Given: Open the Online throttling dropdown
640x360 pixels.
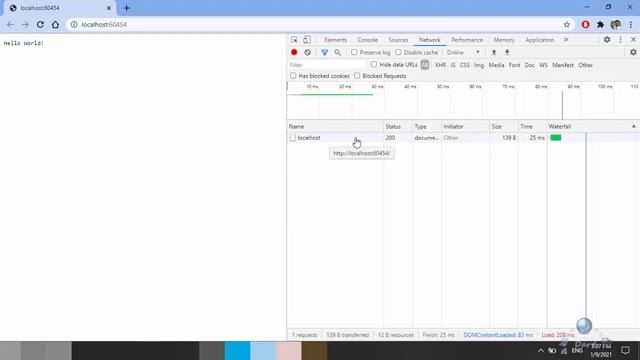Looking at the screenshot, I should click(463, 52).
